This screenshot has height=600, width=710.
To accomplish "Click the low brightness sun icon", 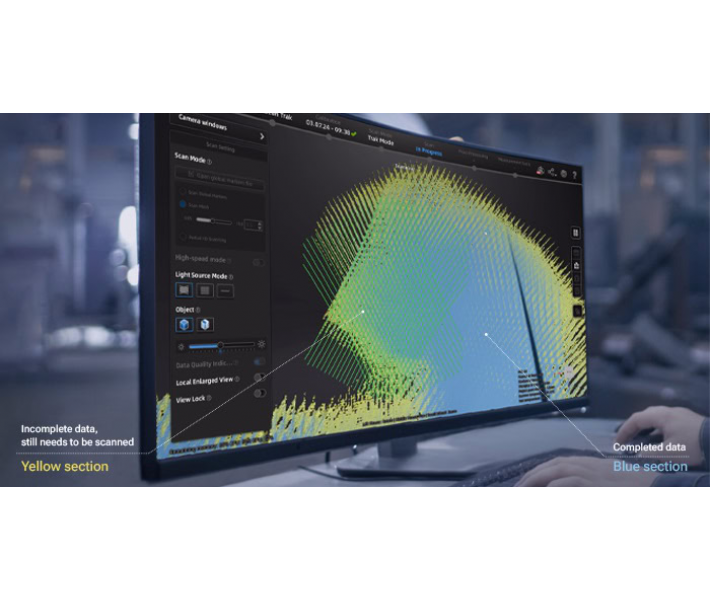I will point(182,347).
